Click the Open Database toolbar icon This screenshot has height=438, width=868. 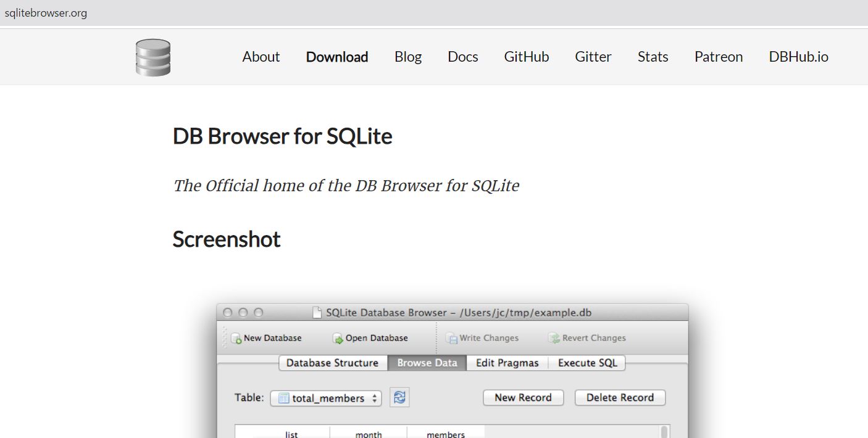[x=338, y=338]
